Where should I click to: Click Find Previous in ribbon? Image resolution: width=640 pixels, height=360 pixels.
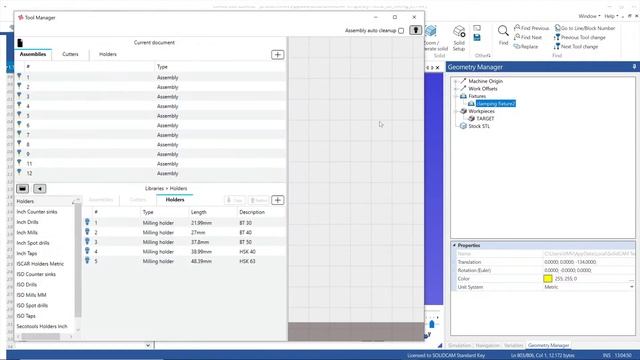[531, 28]
